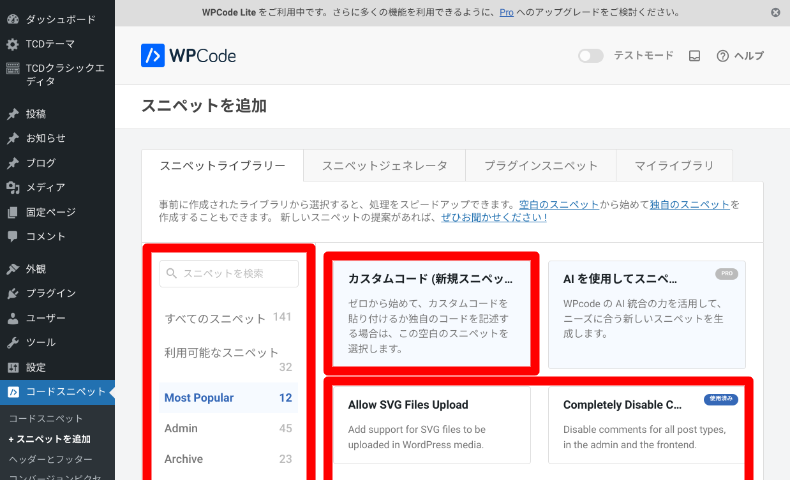Screen dimensions: 790x480
Task: Select Admin category filter
Action: click(228, 428)
